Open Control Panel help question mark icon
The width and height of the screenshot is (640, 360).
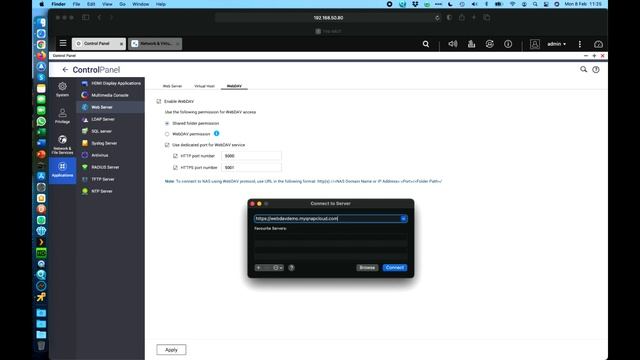point(596,70)
